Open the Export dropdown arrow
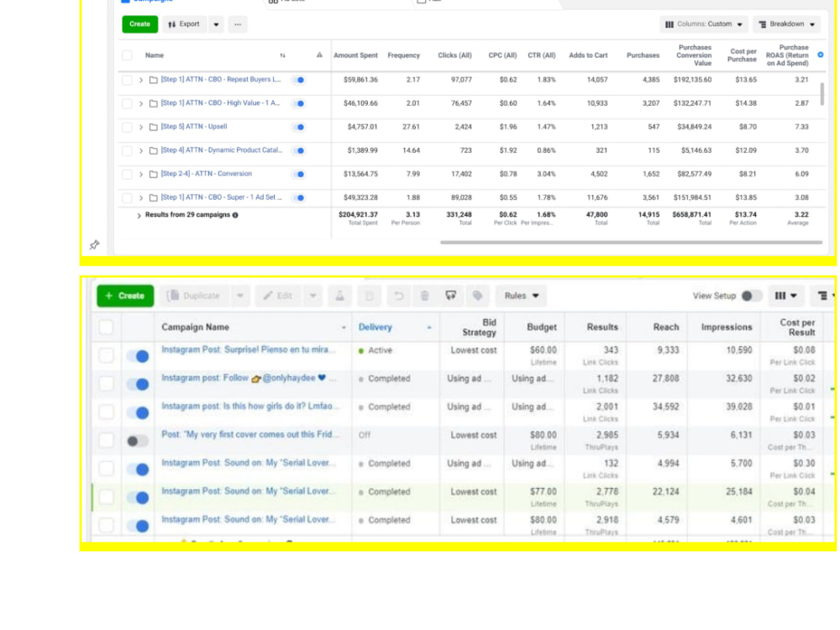This screenshot has height=630, width=840. click(x=216, y=24)
